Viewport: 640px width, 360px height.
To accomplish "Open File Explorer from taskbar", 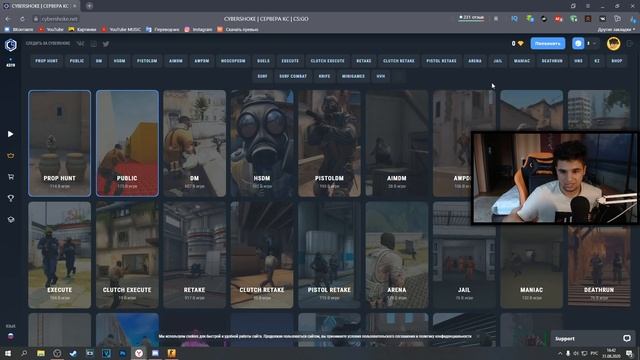I will [x=41, y=353].
